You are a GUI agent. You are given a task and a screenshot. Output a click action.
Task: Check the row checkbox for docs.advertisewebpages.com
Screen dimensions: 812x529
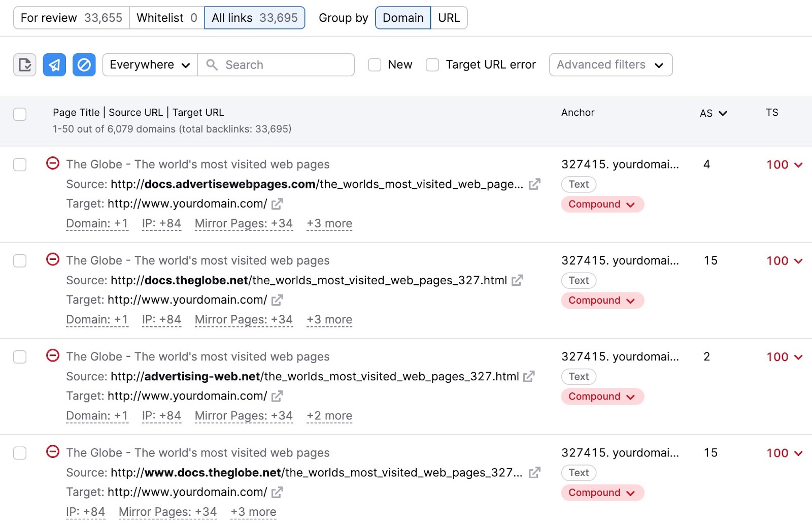coord(20,164)
